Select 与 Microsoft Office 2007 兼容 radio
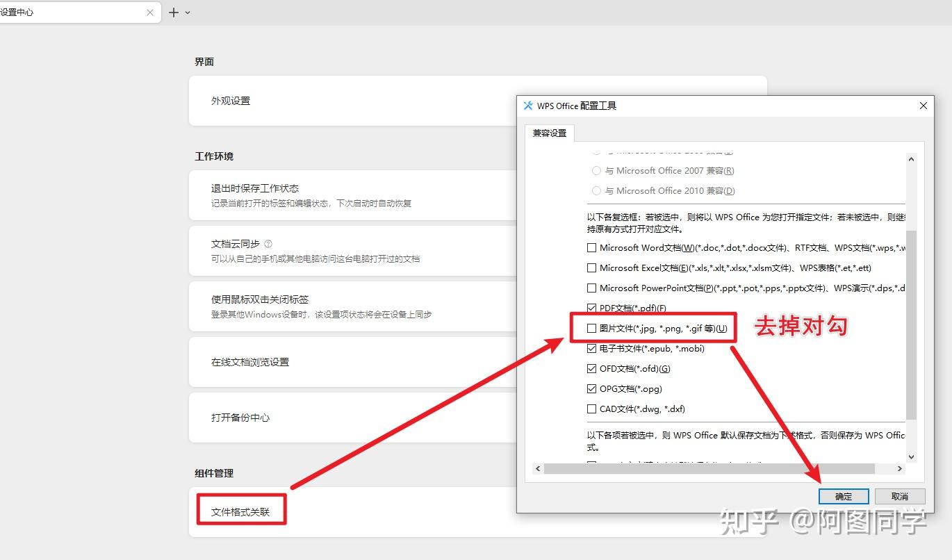Viewport: 952px width, 560px height. pos(596,170)
